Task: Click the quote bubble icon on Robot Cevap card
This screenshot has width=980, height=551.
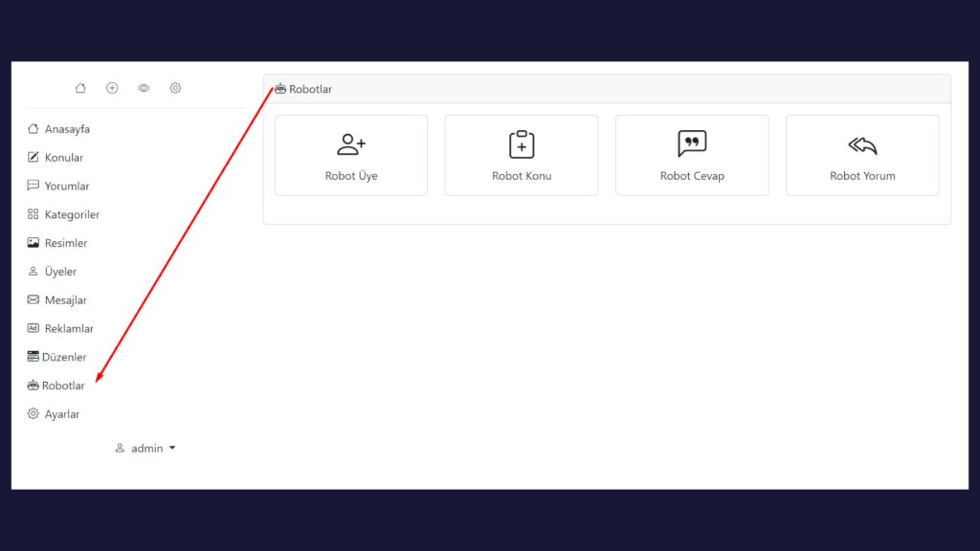Action: coord(692,143)
